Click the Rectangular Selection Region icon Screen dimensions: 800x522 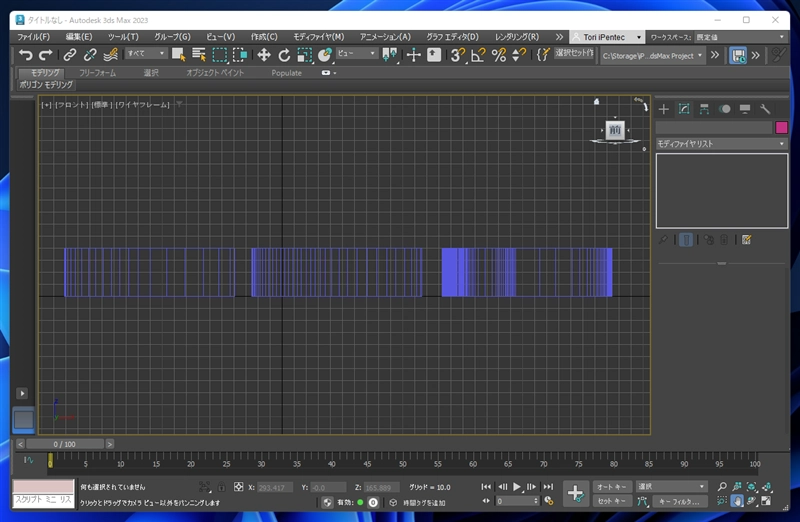tap(219, 55)
